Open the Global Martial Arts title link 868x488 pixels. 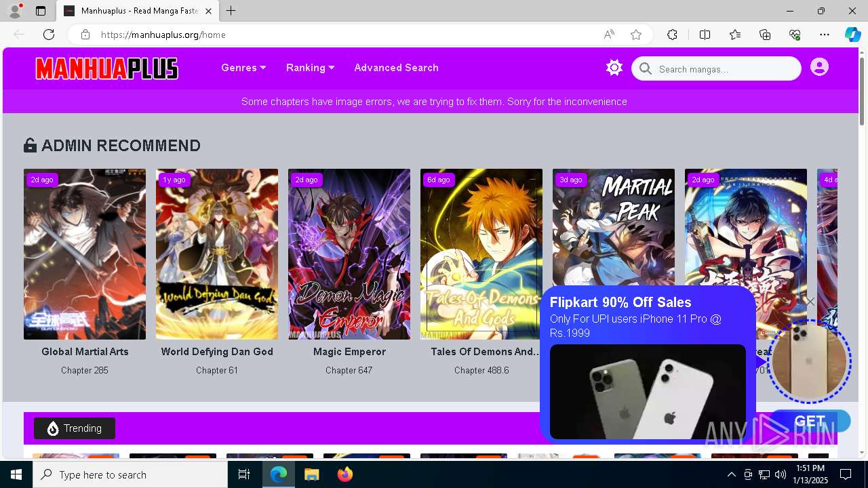[85, 352]
